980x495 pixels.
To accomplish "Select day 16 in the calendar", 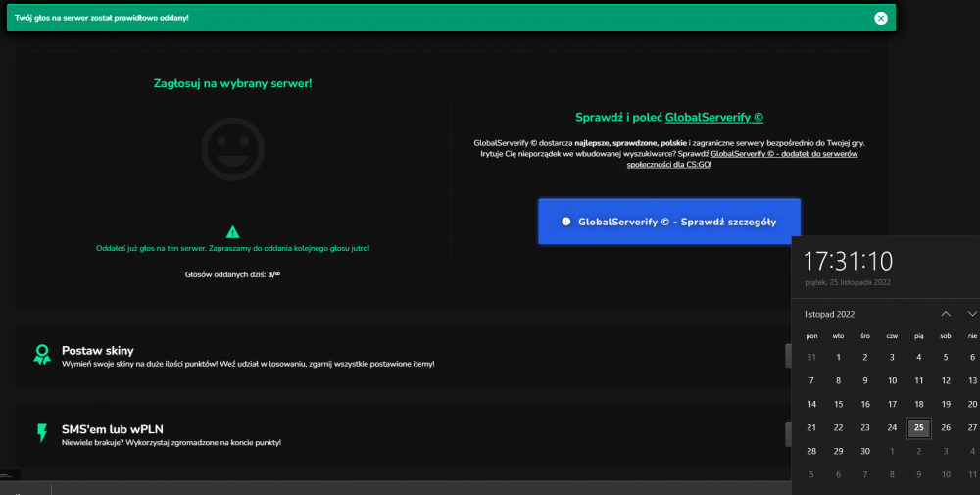I will tap(865, 405).
